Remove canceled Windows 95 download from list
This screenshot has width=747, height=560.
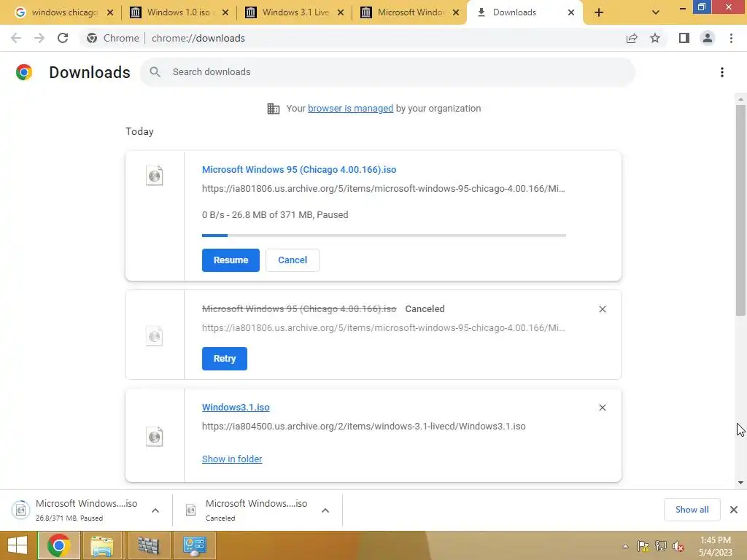pos(602,309)
